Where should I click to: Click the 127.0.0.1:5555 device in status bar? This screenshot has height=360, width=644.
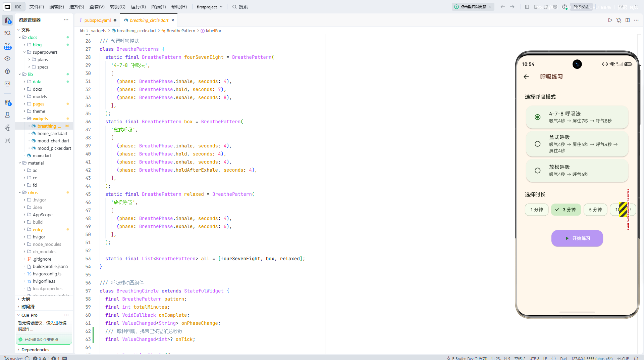tap(592, 358)
